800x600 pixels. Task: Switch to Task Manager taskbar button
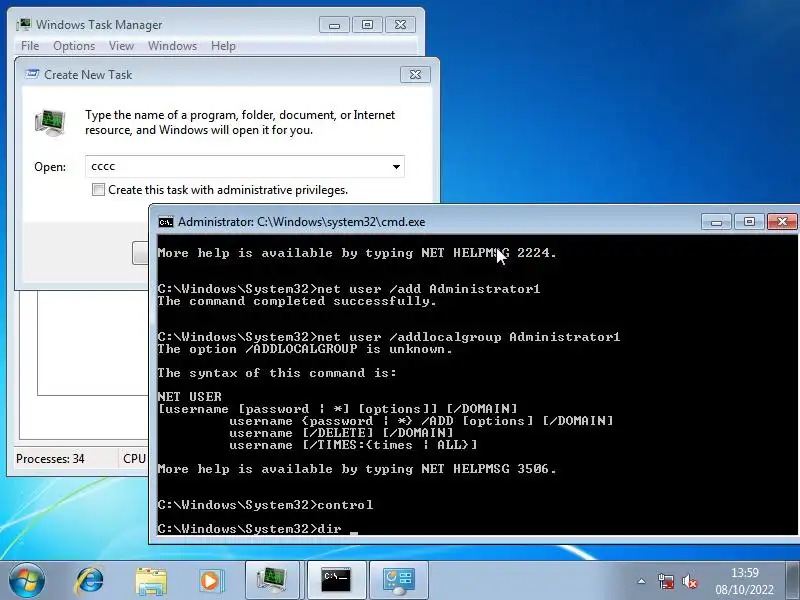[272, 580]
